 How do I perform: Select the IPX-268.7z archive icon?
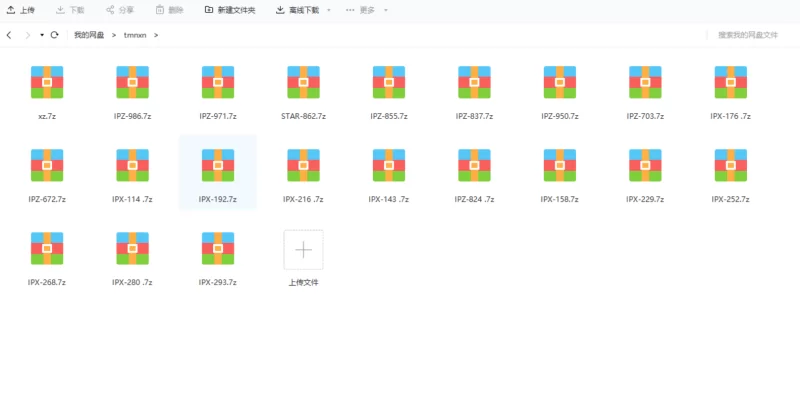[47, 249]
